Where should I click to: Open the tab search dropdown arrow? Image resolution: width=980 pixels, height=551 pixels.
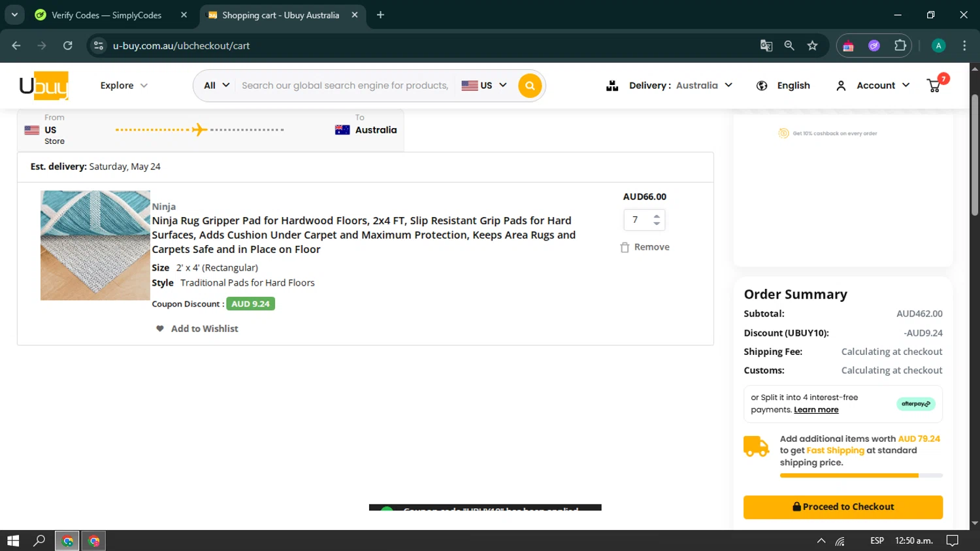(14, 14)
